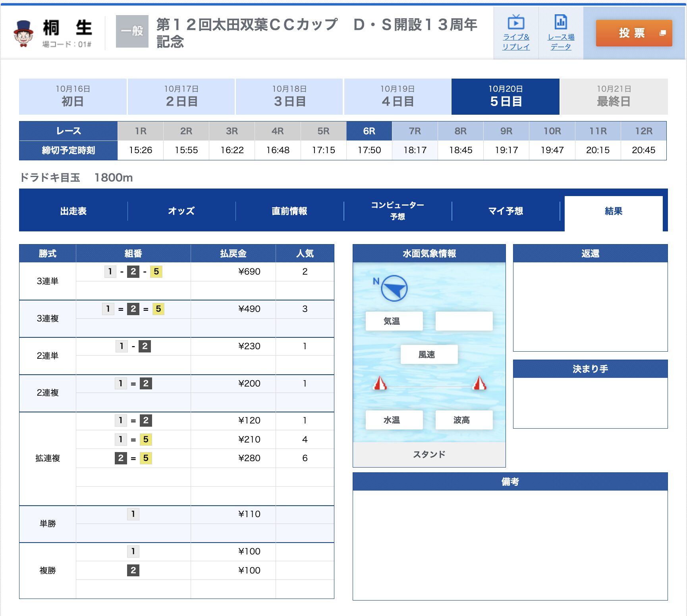Viewport: 687px width, 616px height.
Task: Open the コンピューター予想 tab
Action: (398, 211)
